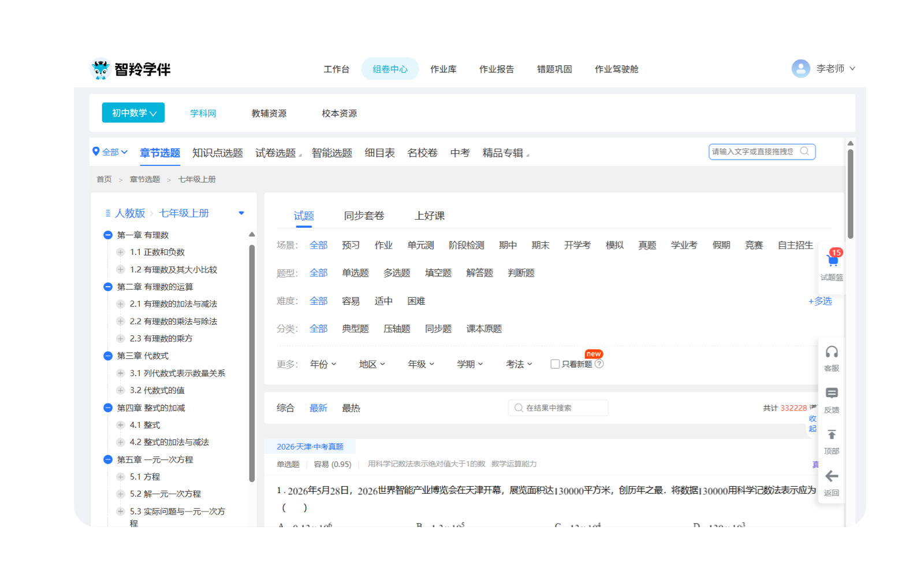Open the 年级 filter dropdown
Image resolution: width=924 pixels, height=578 pixels.
tap(421, 364)
